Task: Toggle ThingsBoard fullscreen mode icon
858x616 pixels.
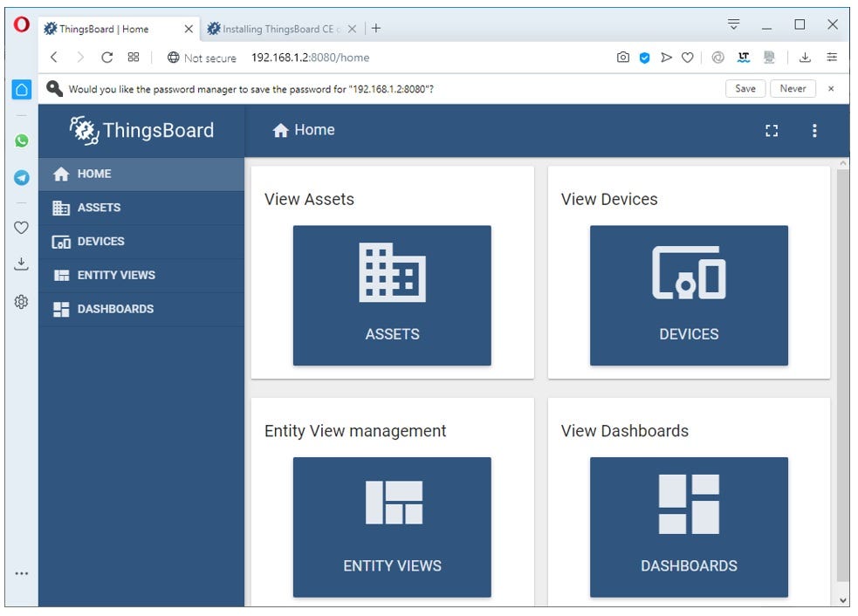Action: pyautogui.click(x=772, y=130)
